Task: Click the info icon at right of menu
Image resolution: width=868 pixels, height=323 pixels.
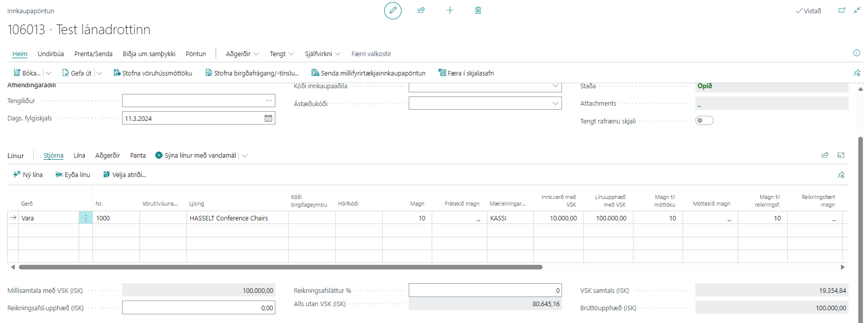Action: point(856,53)
